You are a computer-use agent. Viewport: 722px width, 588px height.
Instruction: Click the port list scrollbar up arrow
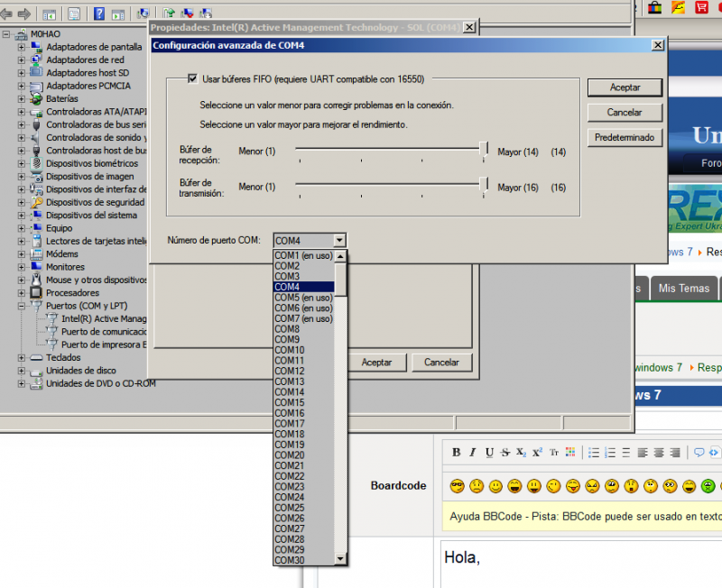tap(340, 256)
